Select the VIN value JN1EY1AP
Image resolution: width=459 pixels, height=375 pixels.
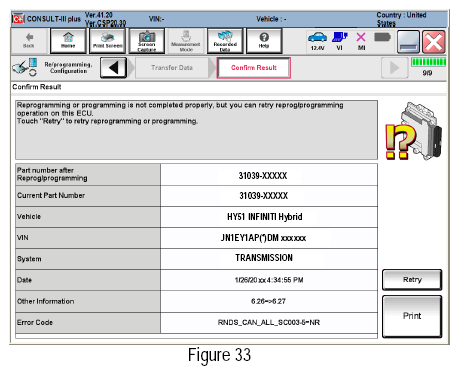[x=269, y=238]
